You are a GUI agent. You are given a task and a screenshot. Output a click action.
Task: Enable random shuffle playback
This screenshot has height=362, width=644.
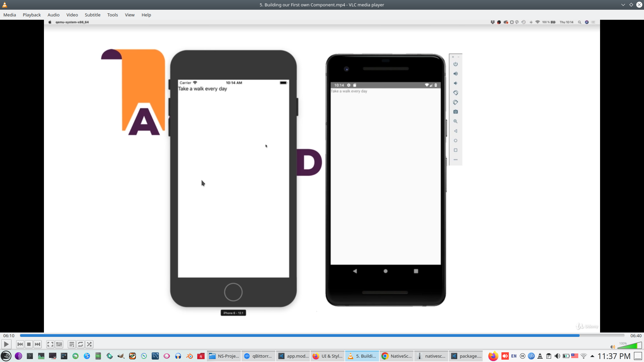click(x=89, y=344)
